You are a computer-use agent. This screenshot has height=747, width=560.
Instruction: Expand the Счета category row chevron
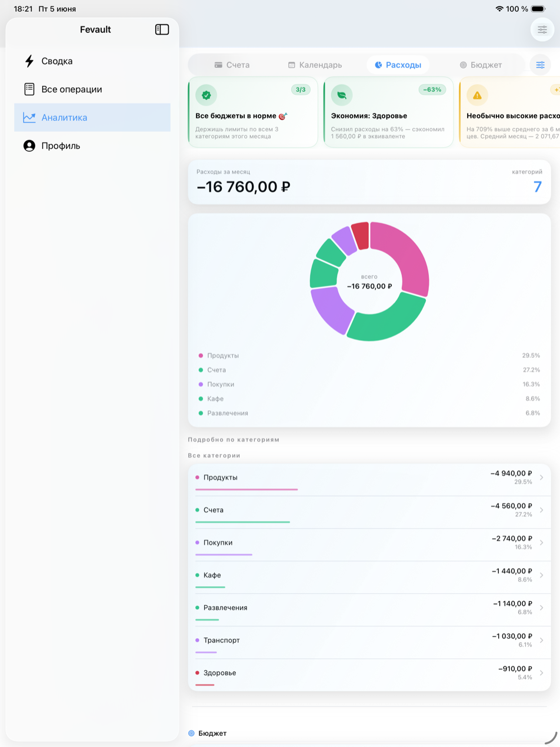tap(541, 510)
